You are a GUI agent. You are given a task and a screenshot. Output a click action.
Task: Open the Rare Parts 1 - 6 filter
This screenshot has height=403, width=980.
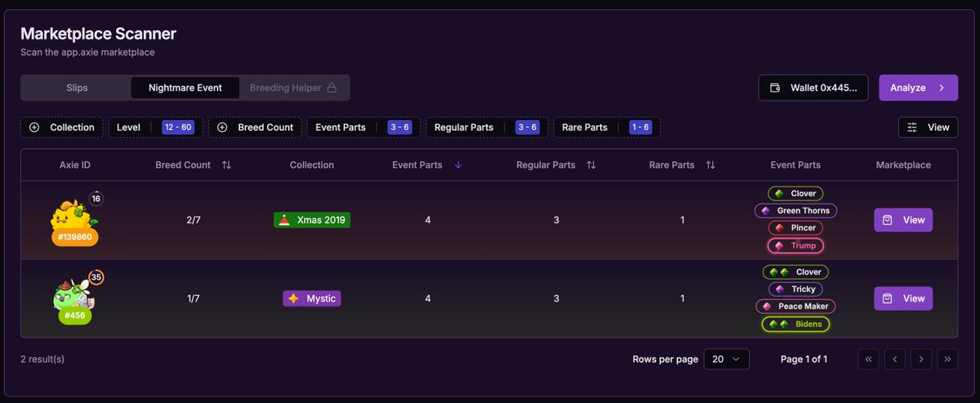607,128
